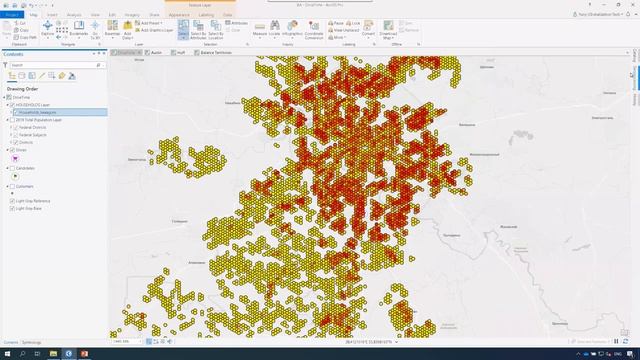Open the Download Map tool
Image resolution: width=640 pixels, height=360 pixels.
(388, 29)
